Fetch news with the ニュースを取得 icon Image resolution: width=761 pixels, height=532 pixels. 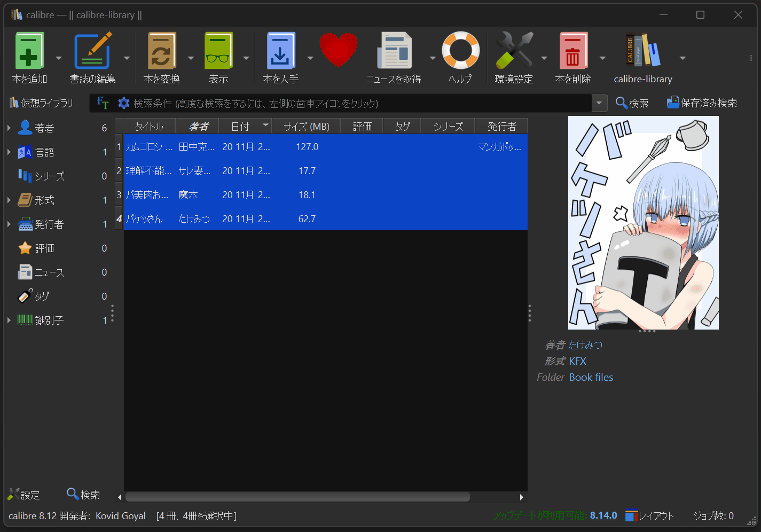(395, 51)
